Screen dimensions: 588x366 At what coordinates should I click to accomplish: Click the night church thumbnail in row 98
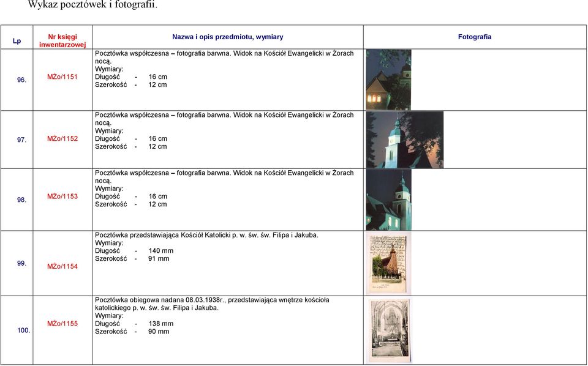(x=388, y=200)
